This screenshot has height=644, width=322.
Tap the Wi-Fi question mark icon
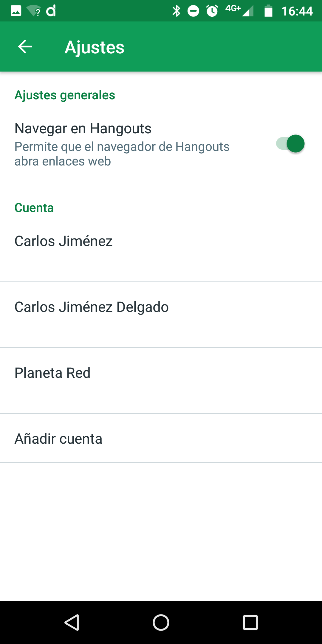point(34,11)
